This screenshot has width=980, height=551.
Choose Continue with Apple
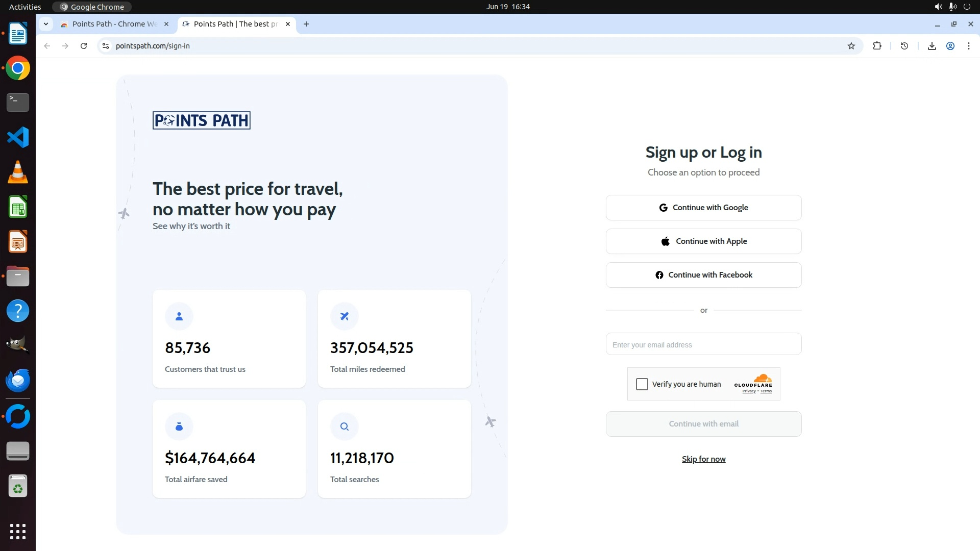(703, 241)
